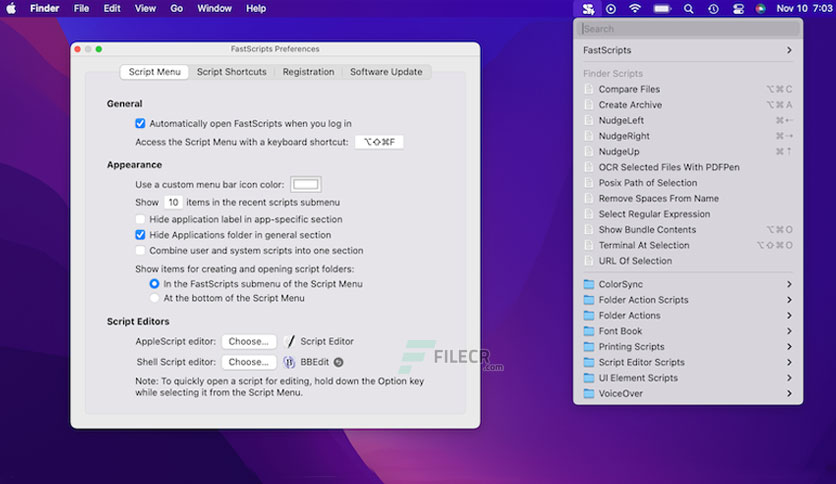Click the battery status icon

[662, 9]
